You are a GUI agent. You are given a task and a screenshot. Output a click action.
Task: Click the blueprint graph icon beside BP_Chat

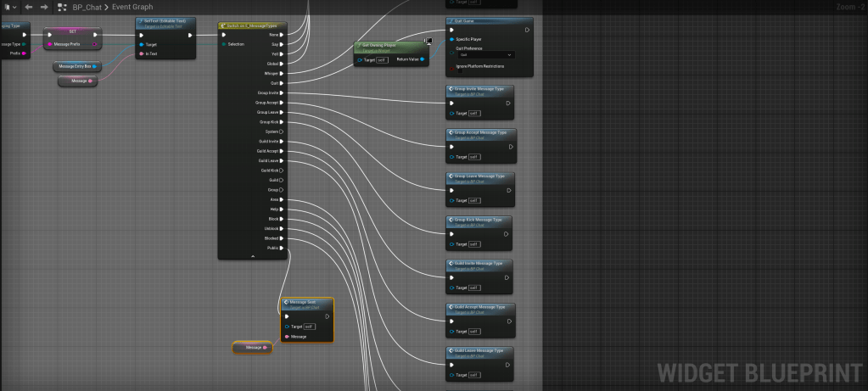[x=63, y=7]
